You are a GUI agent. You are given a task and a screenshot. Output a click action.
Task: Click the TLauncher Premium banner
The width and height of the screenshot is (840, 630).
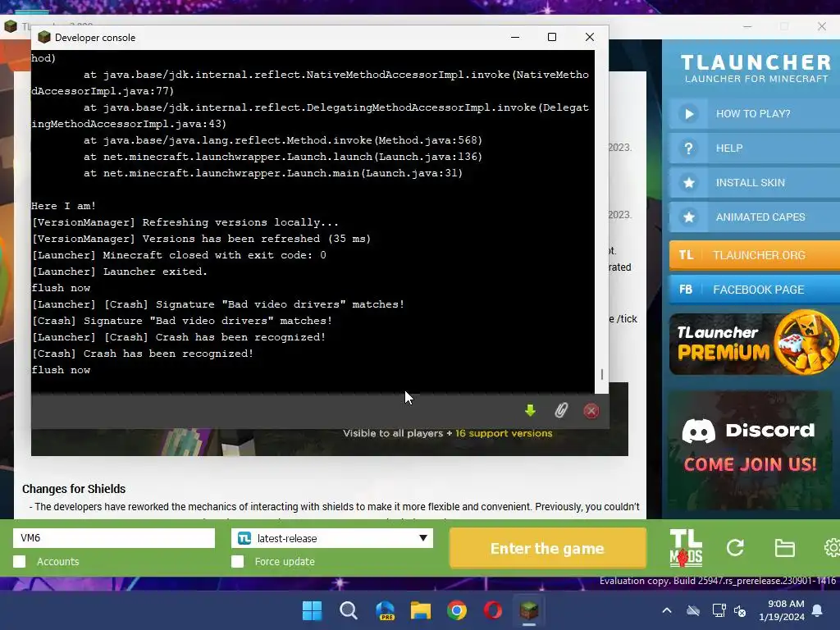[x=755, y=343]
